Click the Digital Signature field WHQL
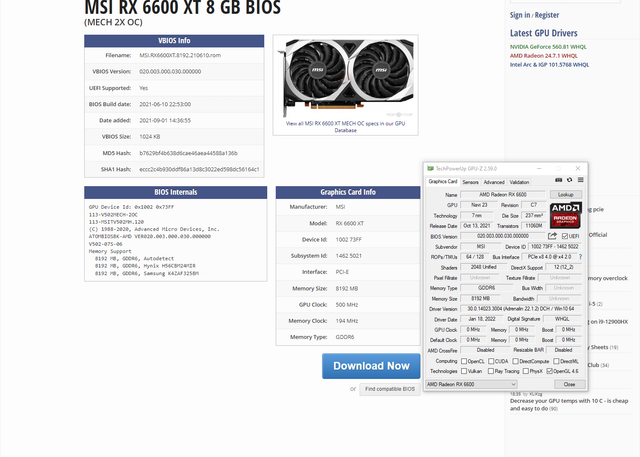This screenshot has height=457, width=640. 562,319
